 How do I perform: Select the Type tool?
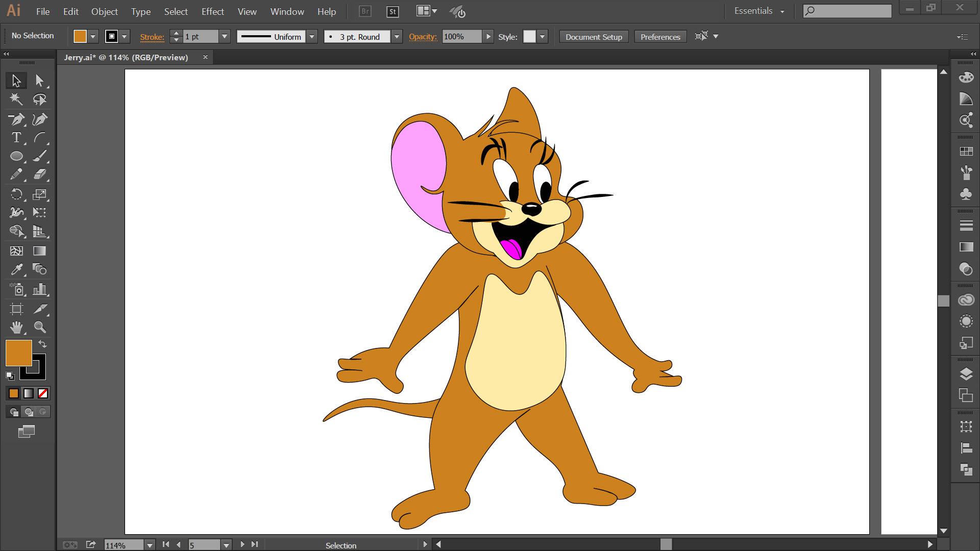16,138
